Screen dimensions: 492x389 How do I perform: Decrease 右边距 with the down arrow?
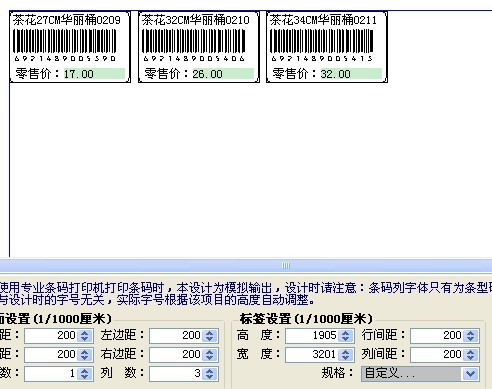point(209,358)
